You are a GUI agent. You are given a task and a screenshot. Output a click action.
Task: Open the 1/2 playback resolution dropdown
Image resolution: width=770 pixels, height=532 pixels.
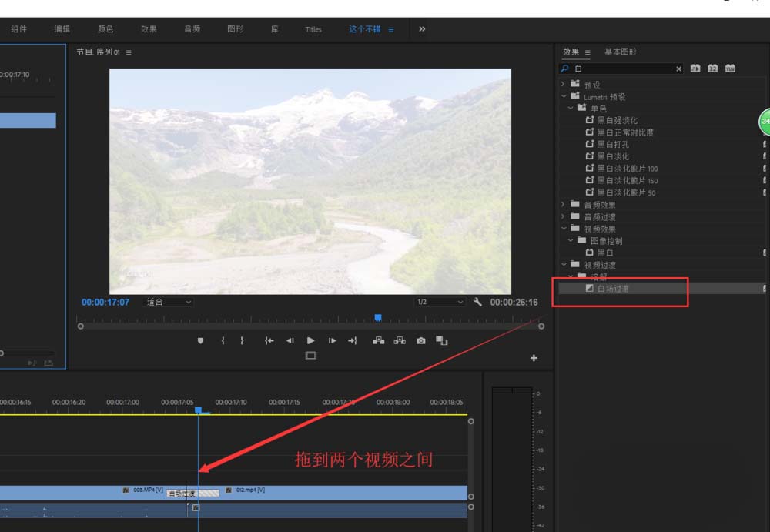point(440,302)
